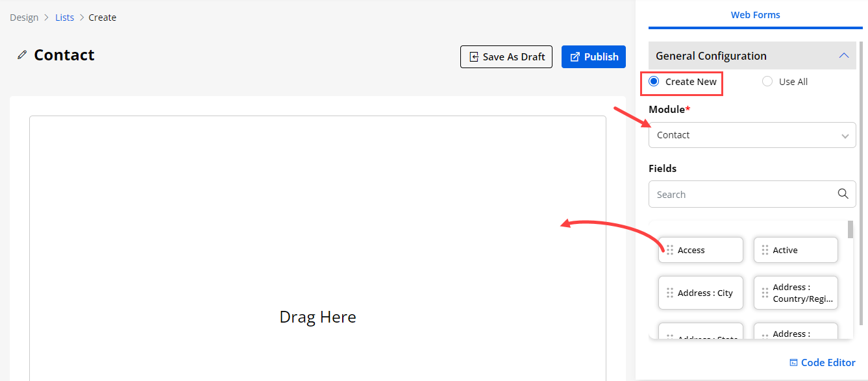Select the Create New radio button
868x381 pixels.
pyautogui.click(x=654, y=82)
